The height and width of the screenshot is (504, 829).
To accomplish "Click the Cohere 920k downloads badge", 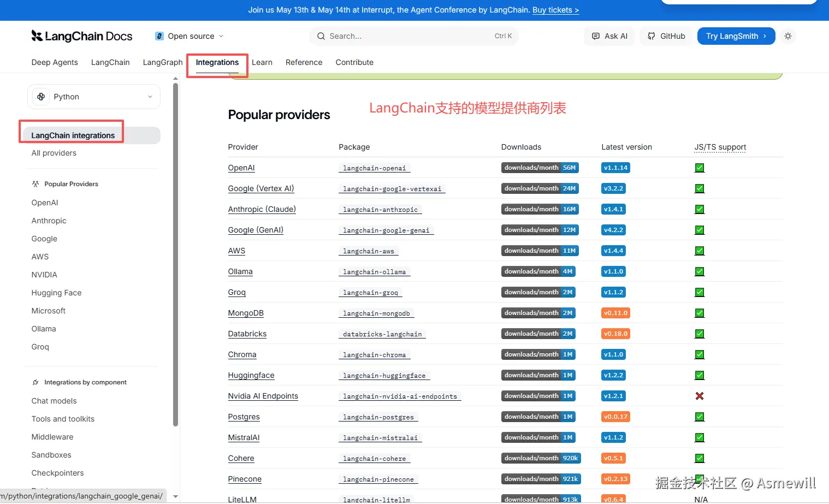I will click(x=541, y=458).
